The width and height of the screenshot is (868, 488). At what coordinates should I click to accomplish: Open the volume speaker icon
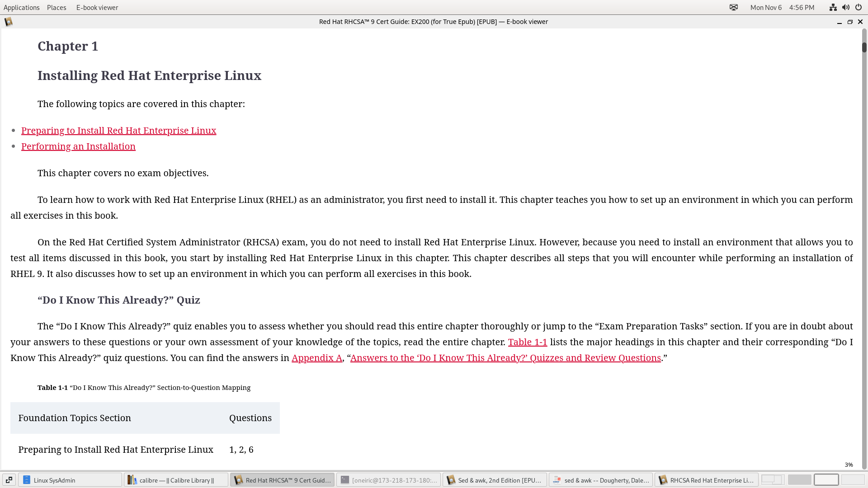click(x=845, y=7)
